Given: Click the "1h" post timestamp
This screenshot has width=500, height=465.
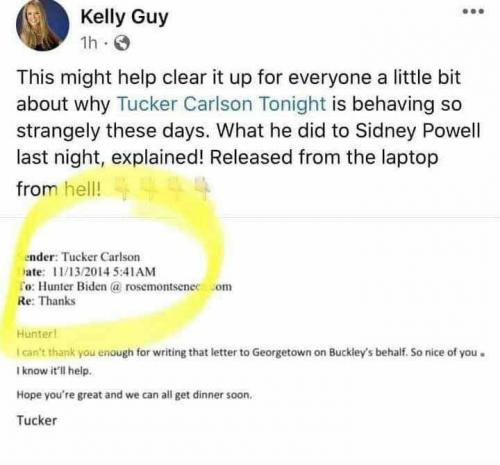Looking at the screenshot, I should click(89, 43).
